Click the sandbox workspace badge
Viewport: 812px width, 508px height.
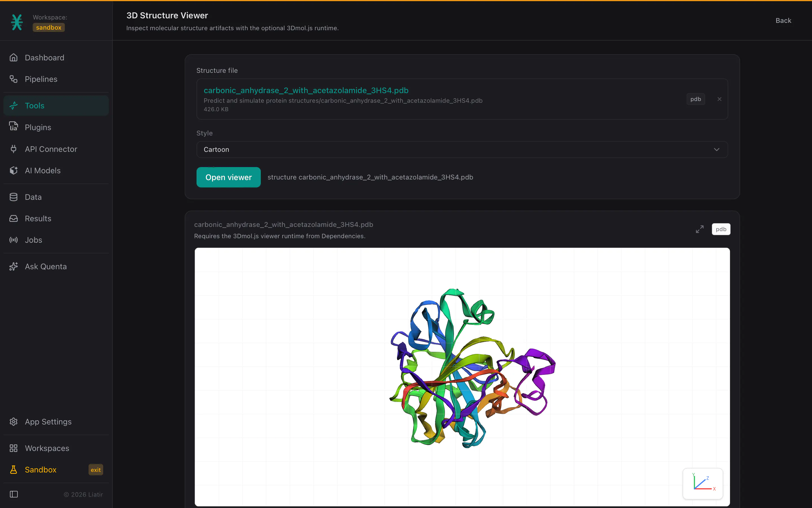coord(49,28)
